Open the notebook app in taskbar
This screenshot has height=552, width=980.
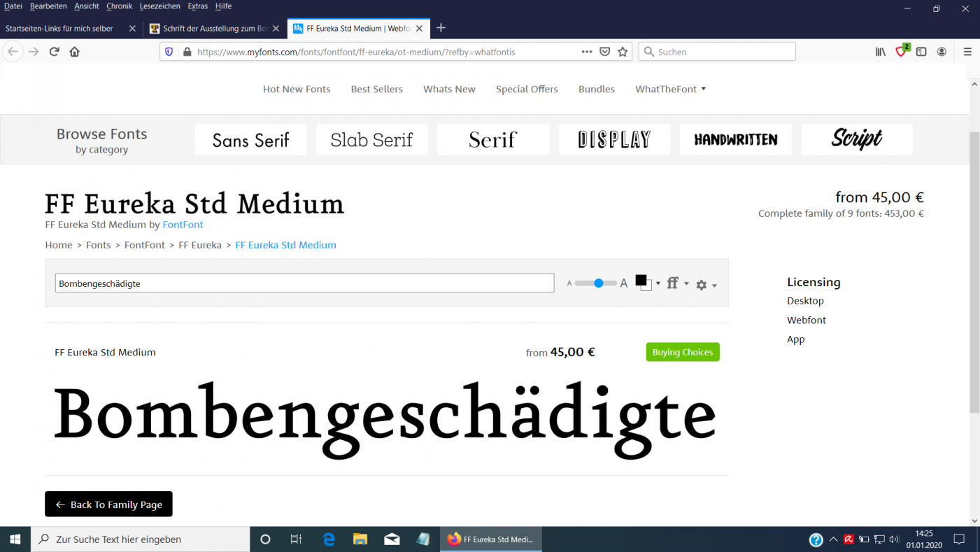pos(423,539)
